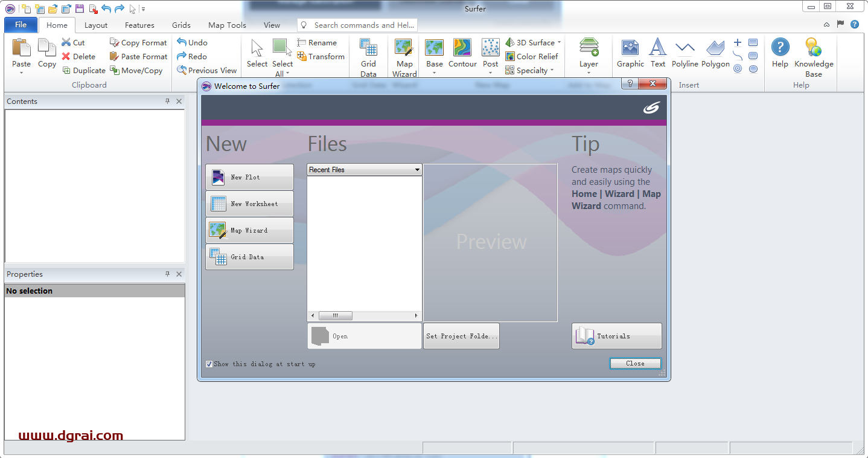Screen dimensions: 868x458
Task: Open Grid Data from the ribbon
Action: tap(368, 58)
